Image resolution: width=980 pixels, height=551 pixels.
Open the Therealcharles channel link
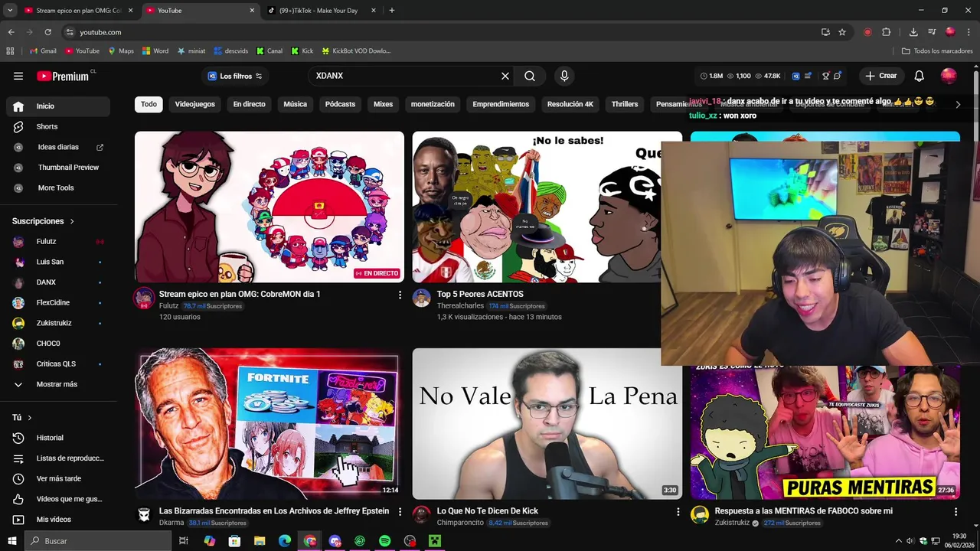pyautogui.click(x=461, y=306)
